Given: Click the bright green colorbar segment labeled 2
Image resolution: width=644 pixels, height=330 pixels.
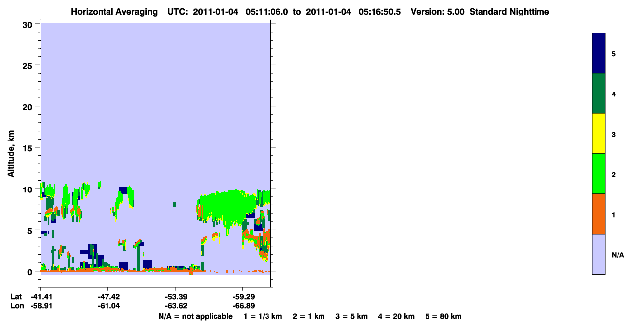Looking at the screenshot, I should point(599,174).
